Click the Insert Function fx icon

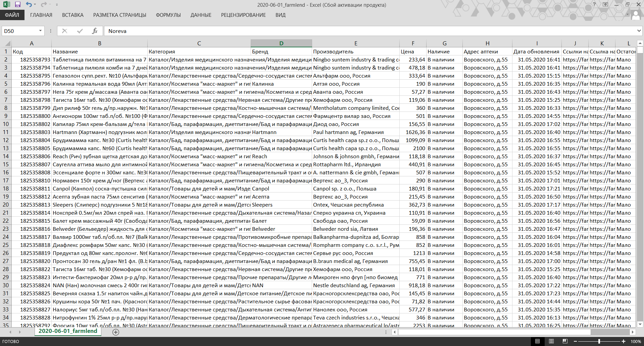95,31
